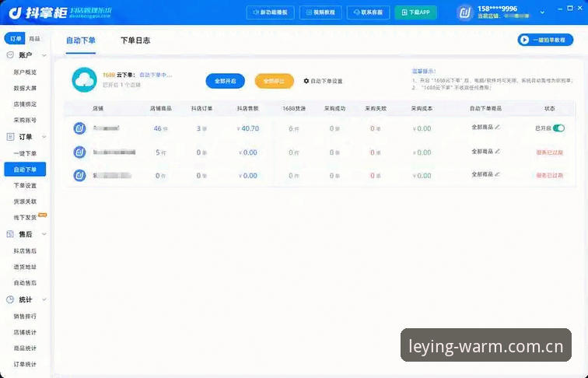Click the 视频教程 header button
Screen dimensions: 588x378
coord(320,12)
